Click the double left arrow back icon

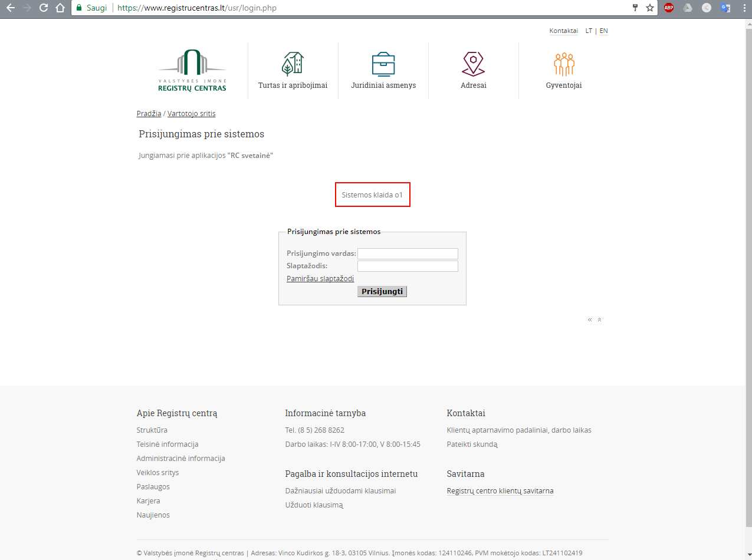tap(590, 319)
